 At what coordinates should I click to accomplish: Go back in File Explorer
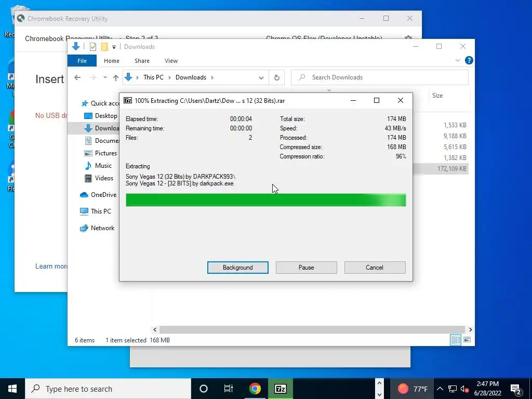(77, 77)
